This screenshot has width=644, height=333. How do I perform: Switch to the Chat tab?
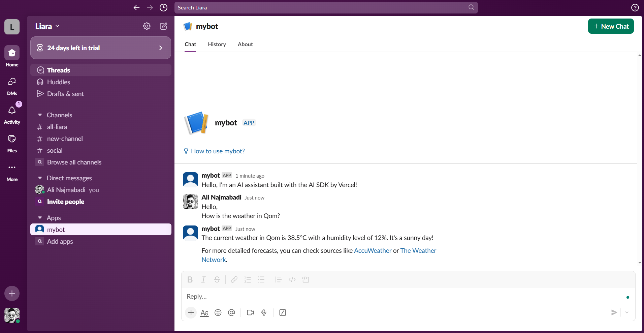tap(190, 44)
